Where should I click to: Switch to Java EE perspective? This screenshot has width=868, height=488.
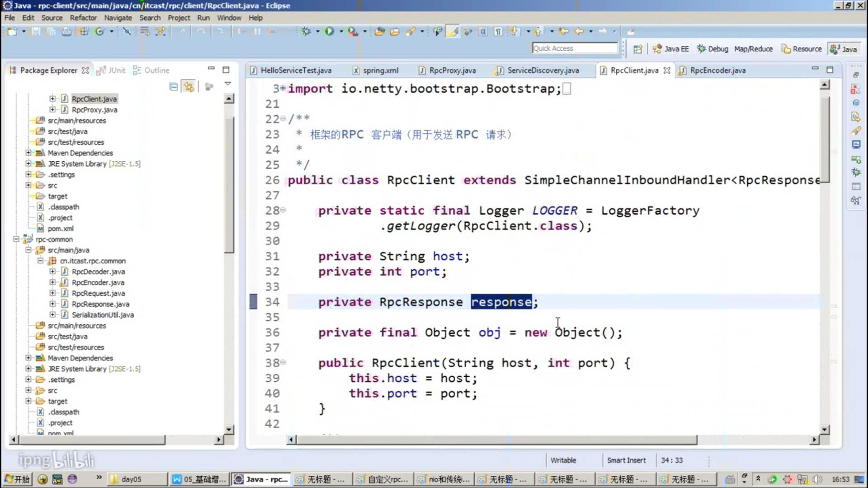671,49
